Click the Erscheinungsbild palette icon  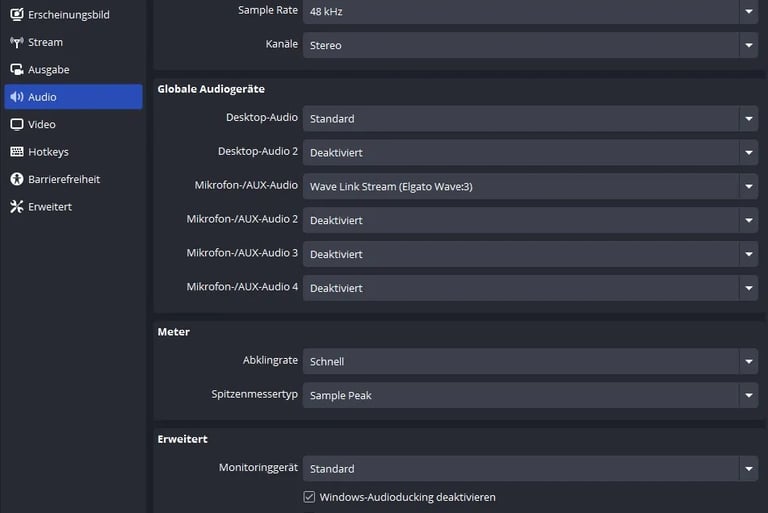pyautogui.click(x=17, y=14)
